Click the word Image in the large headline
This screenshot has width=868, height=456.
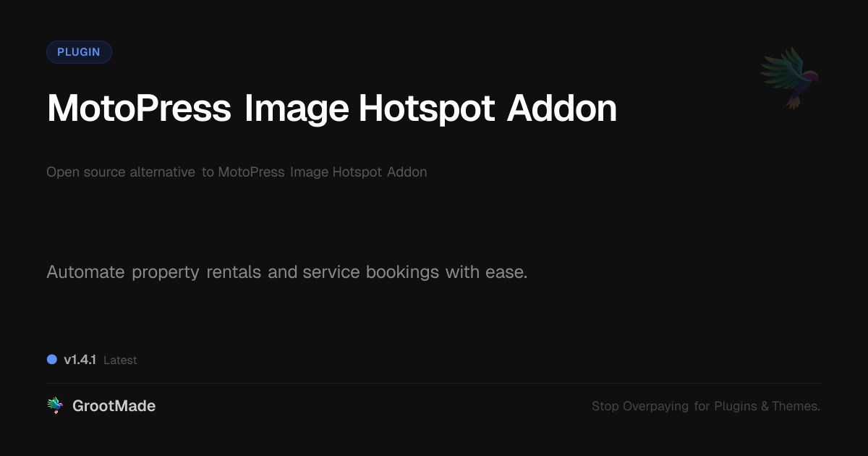[x=297, y=109]
